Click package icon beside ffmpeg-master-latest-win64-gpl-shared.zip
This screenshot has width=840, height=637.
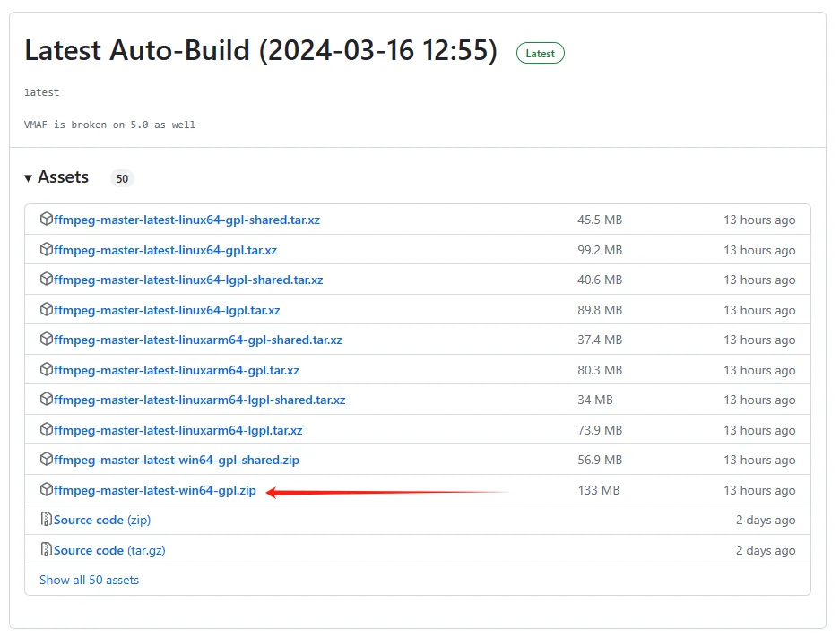coord(47,460)
